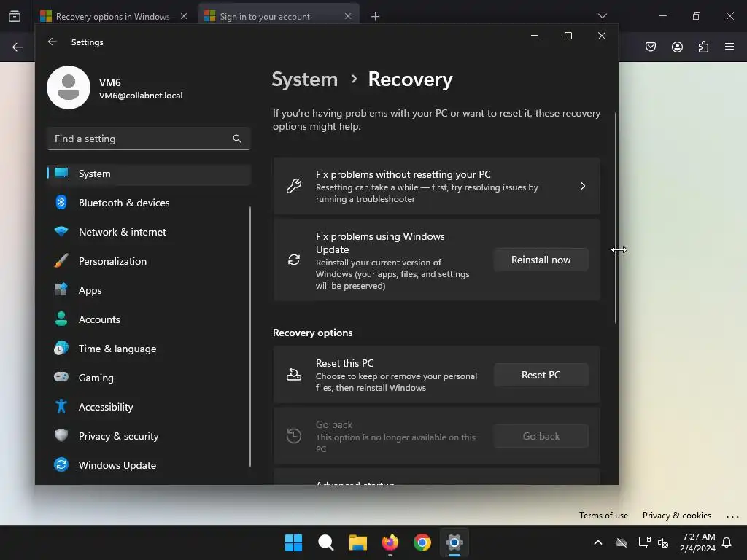Go back using Settings back arrow
Image resolution: width=747 pixels, height=560 pixels.
(x=53, y=42)
